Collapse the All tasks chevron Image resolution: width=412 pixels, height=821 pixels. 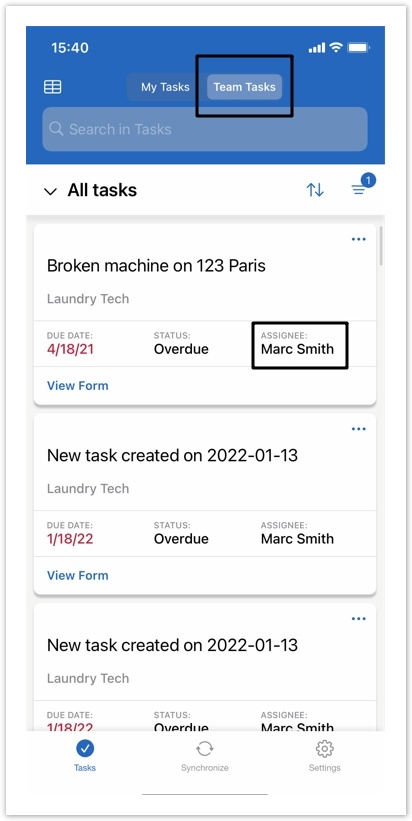(x=50, y=191)
